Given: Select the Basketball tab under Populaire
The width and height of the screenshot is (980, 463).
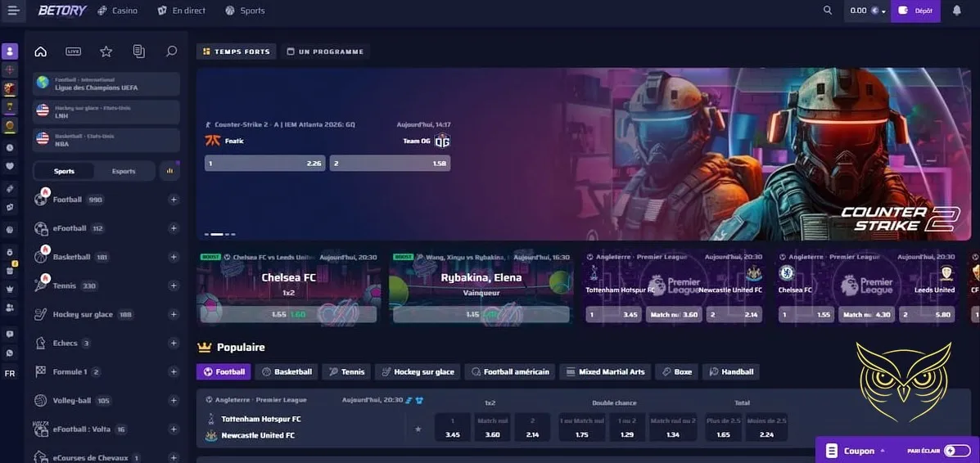Looking at the screenshot, I should (286, 371).
